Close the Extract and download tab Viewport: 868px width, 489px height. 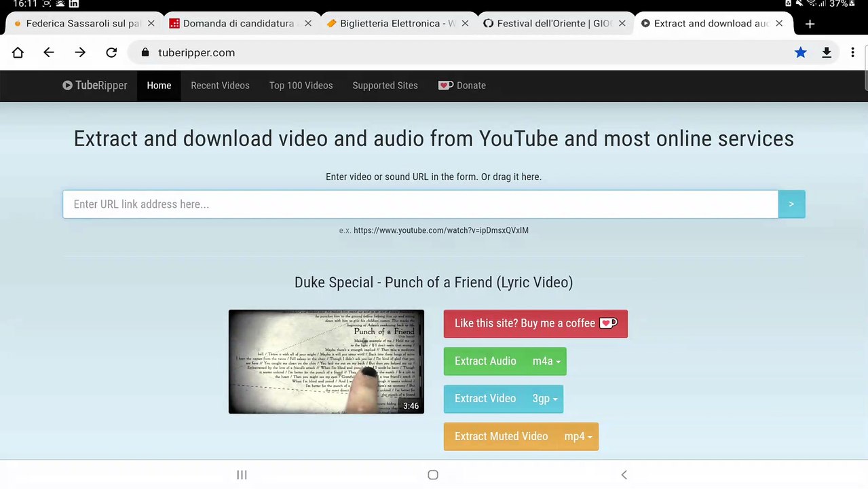point(779,23)
